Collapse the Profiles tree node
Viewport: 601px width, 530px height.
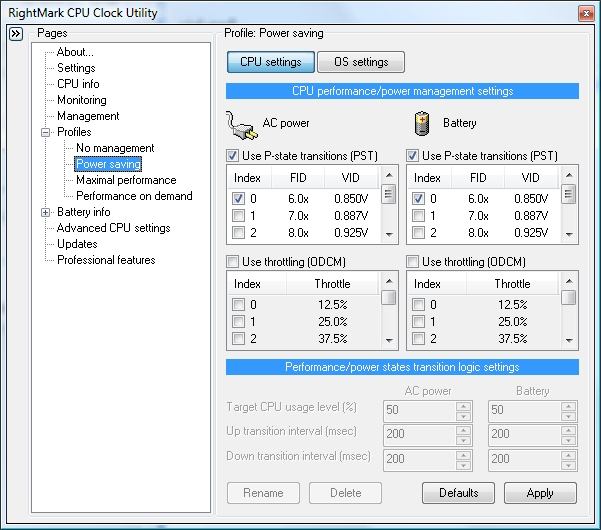pos(46,133)
